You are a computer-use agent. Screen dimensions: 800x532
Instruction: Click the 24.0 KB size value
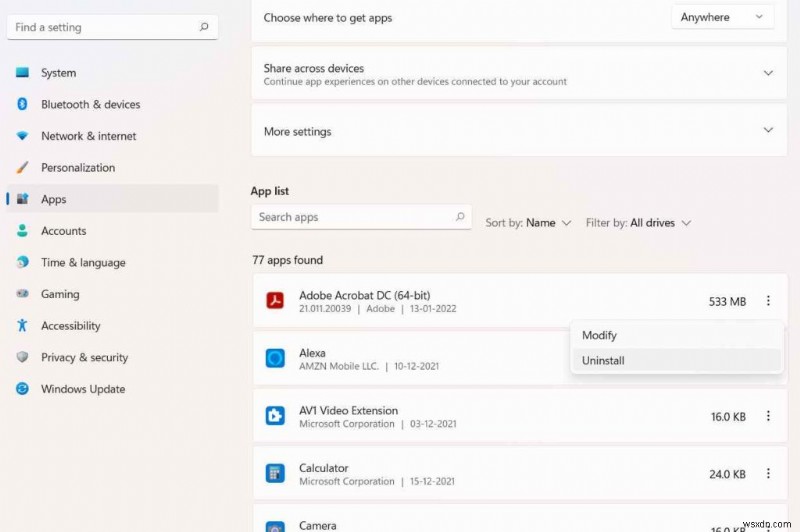pos(727,474)
